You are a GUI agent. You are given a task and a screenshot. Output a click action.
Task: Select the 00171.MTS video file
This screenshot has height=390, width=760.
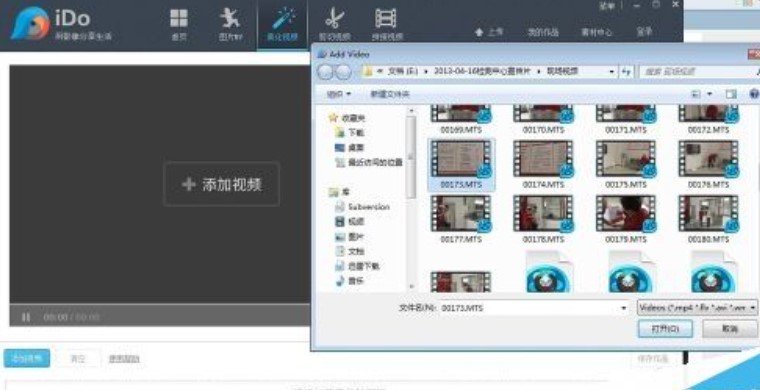tap(626, 120)
